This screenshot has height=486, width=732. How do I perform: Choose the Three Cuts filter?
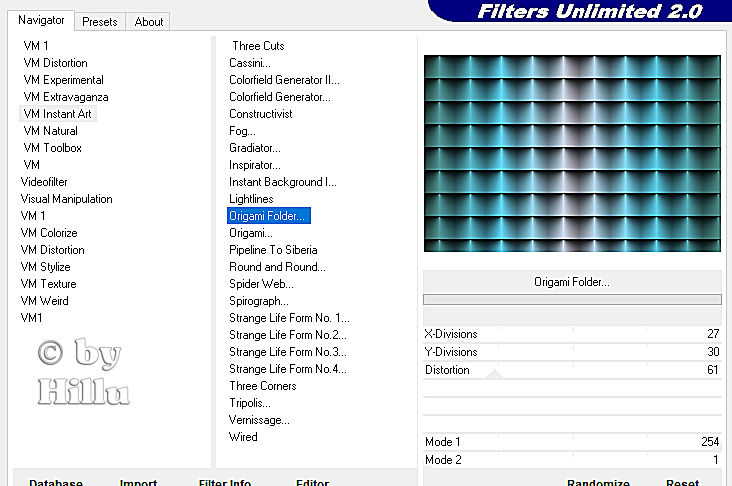(258, 46)
